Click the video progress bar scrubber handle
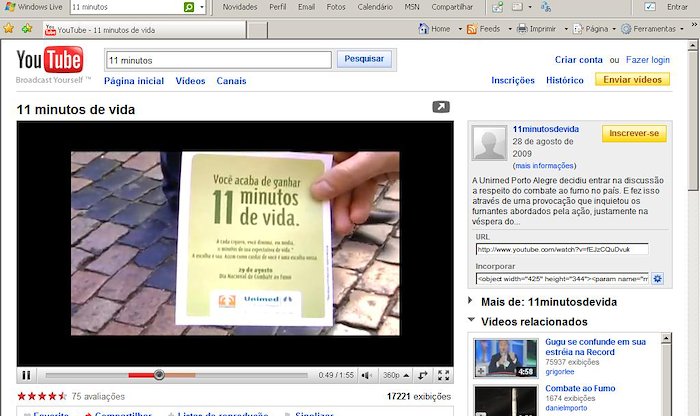Image resolution: width=700 pixels, height=416 pixels. point(159,375)
